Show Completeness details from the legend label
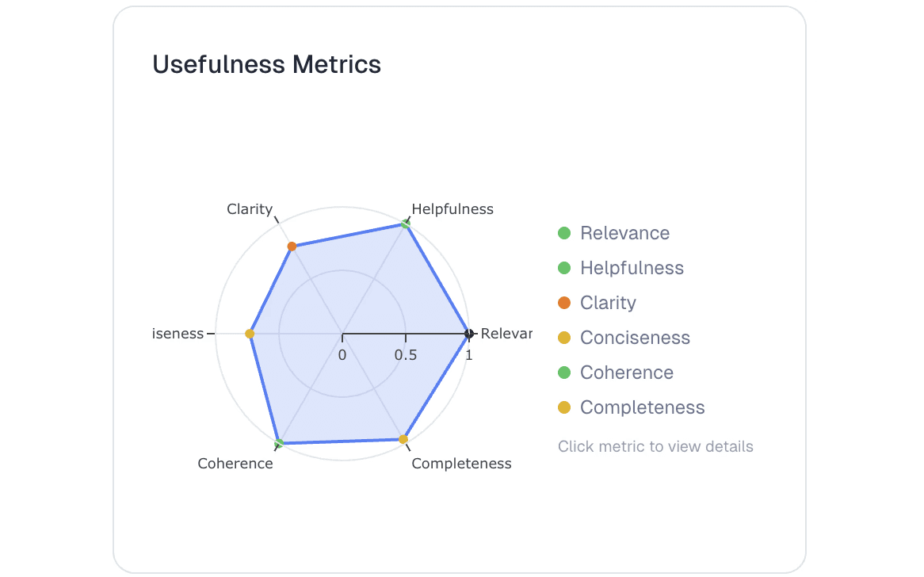924x577 pixels. [x=642, y=407]
